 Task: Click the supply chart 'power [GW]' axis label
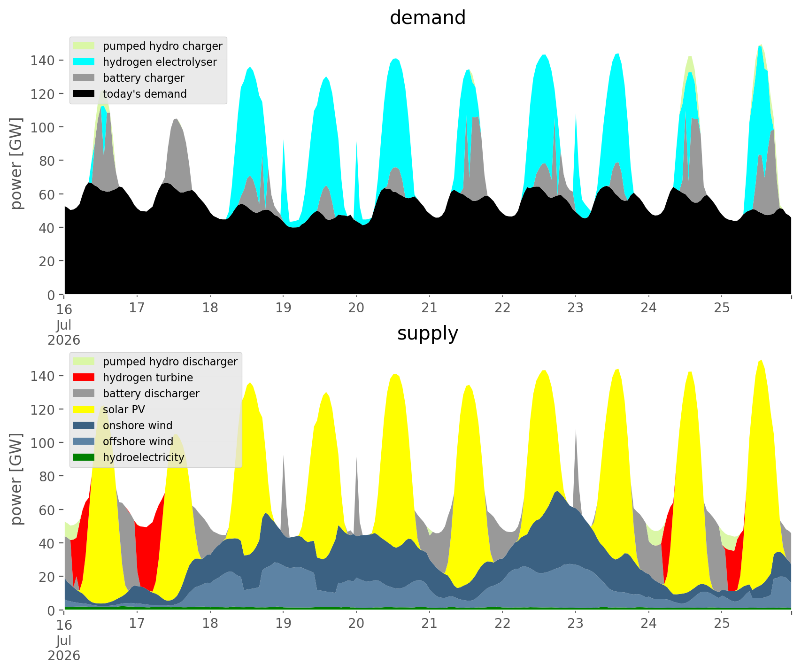pos(17,479)
